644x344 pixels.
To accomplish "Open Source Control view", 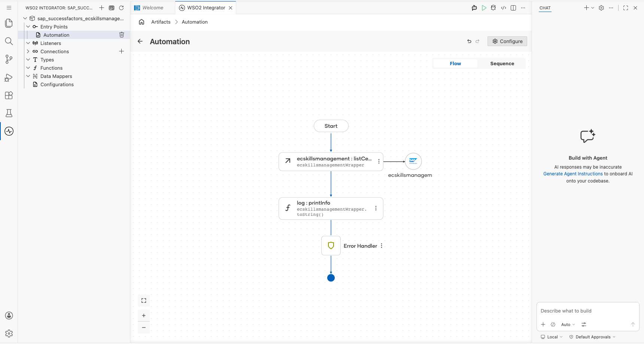I will (9, 59).
